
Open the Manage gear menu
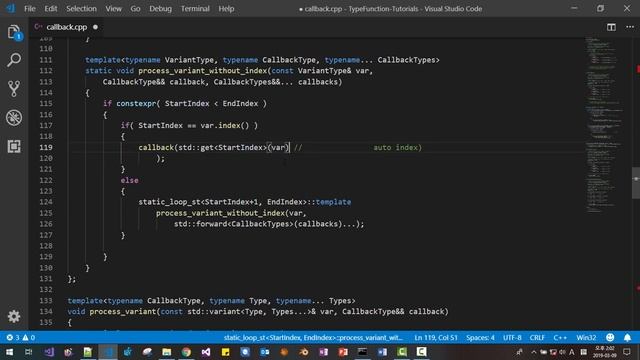[x=14, y=316]
